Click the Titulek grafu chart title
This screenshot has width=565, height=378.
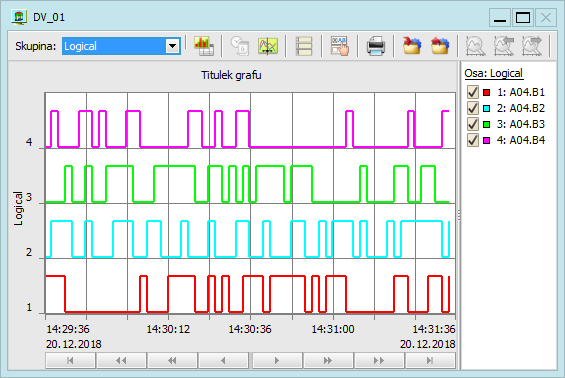pyautogui.click(x=231, y=75)
